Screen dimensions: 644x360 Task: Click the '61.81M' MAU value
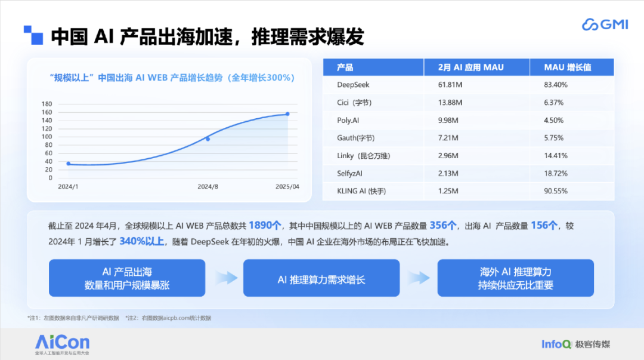pyautogui.click(x=450, y=85)
